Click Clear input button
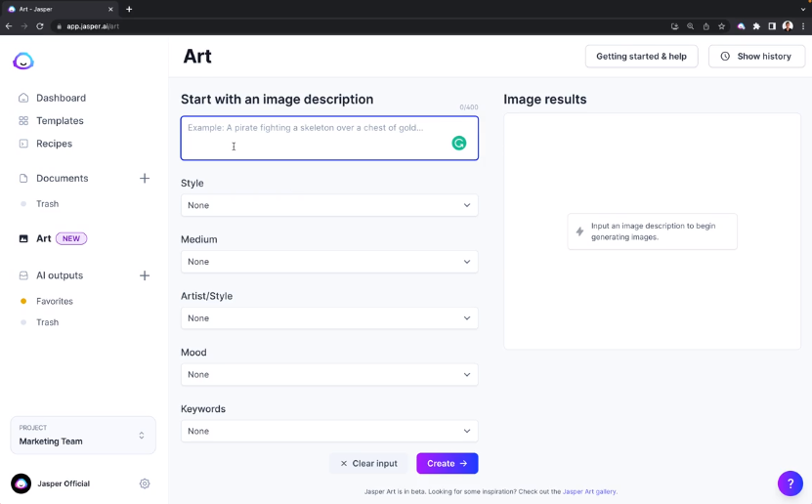Screen dimensions: 812x504 pos(368,464)
